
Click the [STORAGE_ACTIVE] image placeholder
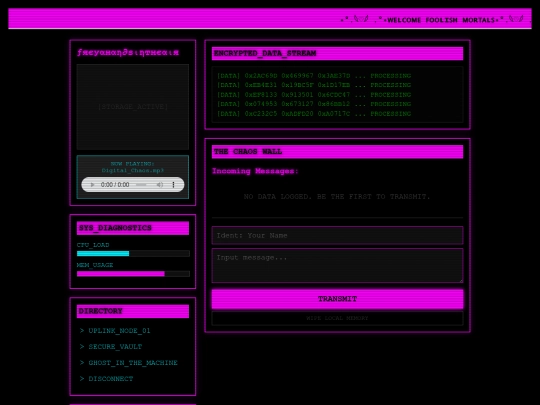coord(133,107)
